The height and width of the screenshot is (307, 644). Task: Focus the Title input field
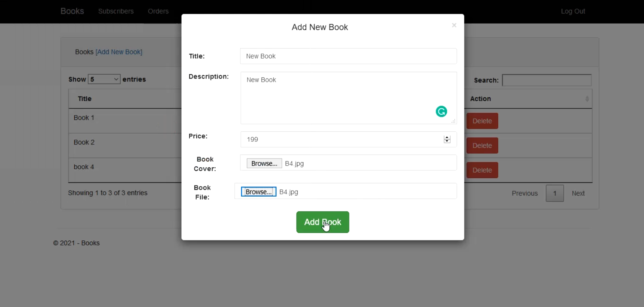pos(348,56)
